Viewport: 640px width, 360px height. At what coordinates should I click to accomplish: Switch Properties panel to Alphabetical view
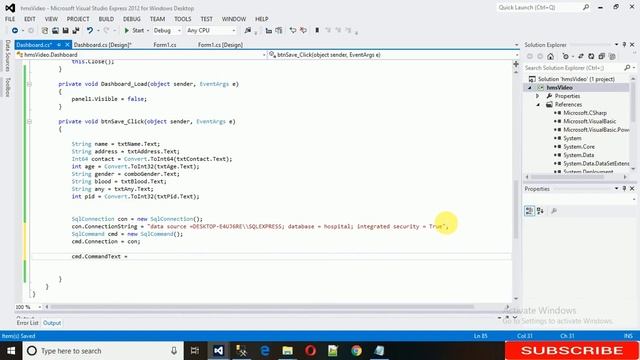click(x=540, y=211)
